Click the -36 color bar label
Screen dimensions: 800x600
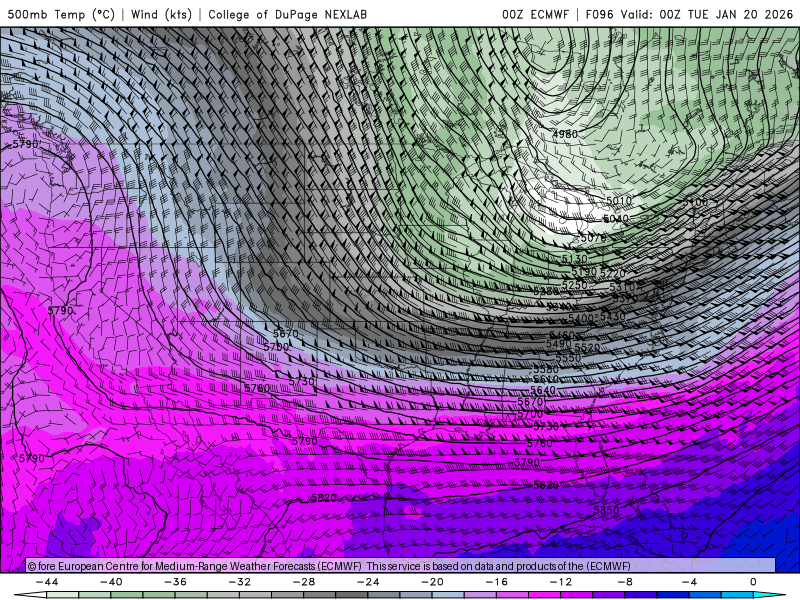click(x=176, y=582)
